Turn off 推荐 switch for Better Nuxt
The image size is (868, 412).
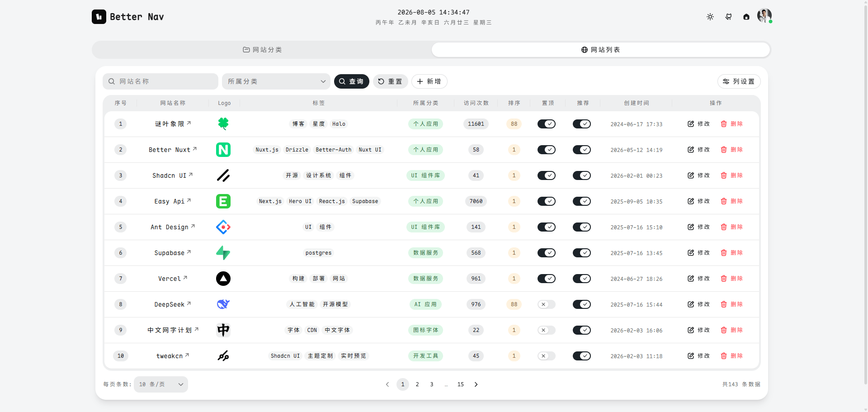click(582, 150)
